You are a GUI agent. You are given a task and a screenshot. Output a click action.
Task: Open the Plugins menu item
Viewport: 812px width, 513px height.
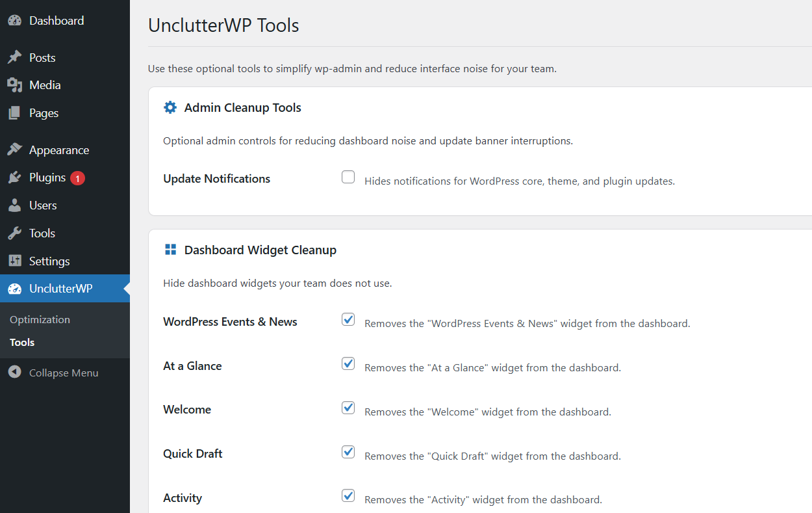point(65,178)
